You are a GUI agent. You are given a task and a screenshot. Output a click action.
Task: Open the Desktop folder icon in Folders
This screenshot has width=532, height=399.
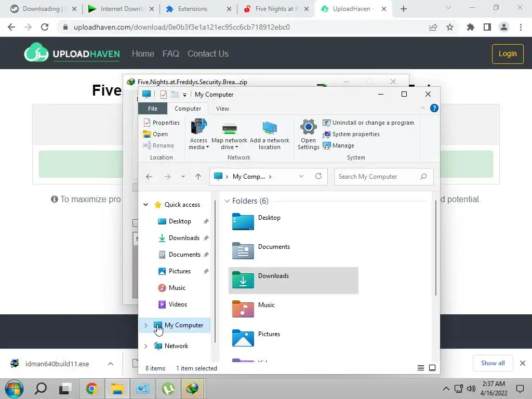243,221
